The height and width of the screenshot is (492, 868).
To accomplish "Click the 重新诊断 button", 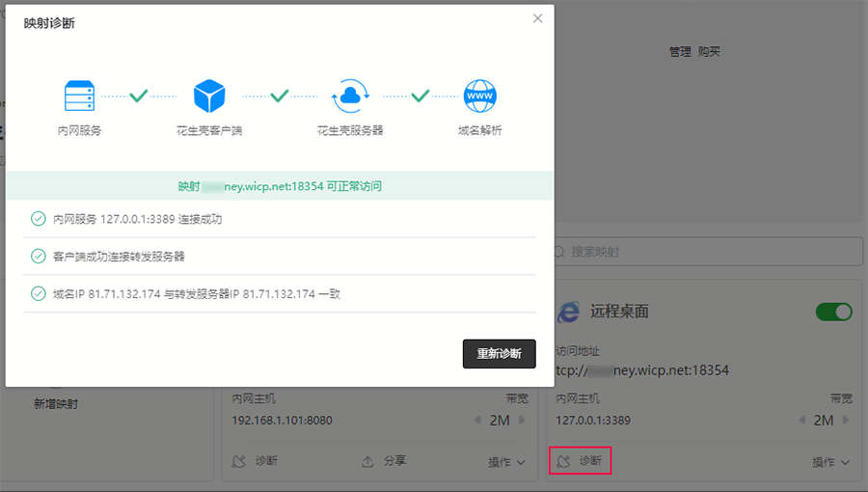I will pos(499,354).
